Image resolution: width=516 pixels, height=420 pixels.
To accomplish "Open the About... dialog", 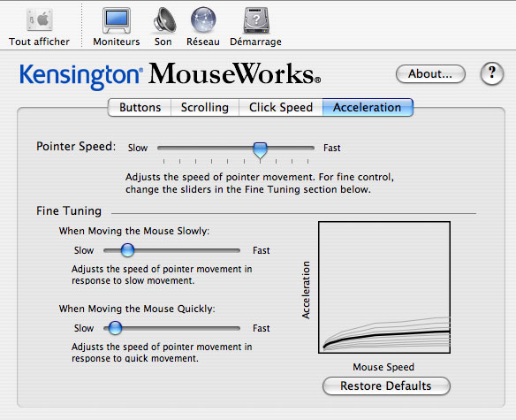I will pos(430,73).
